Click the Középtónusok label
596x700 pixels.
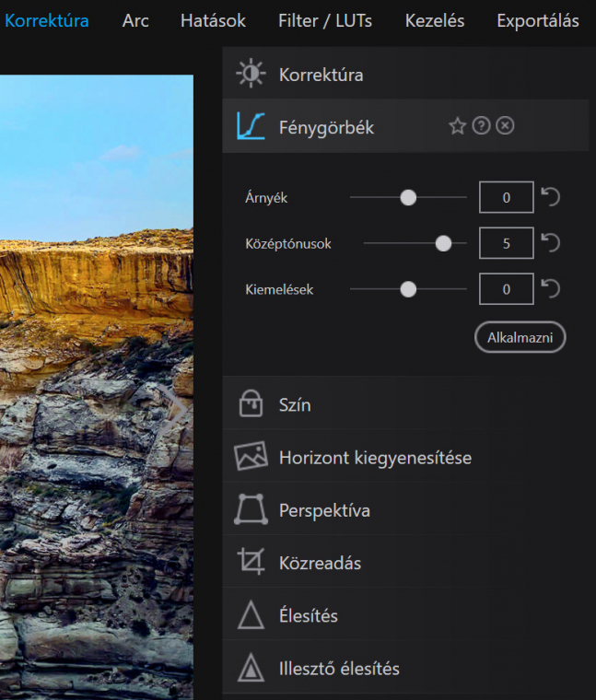288,244
